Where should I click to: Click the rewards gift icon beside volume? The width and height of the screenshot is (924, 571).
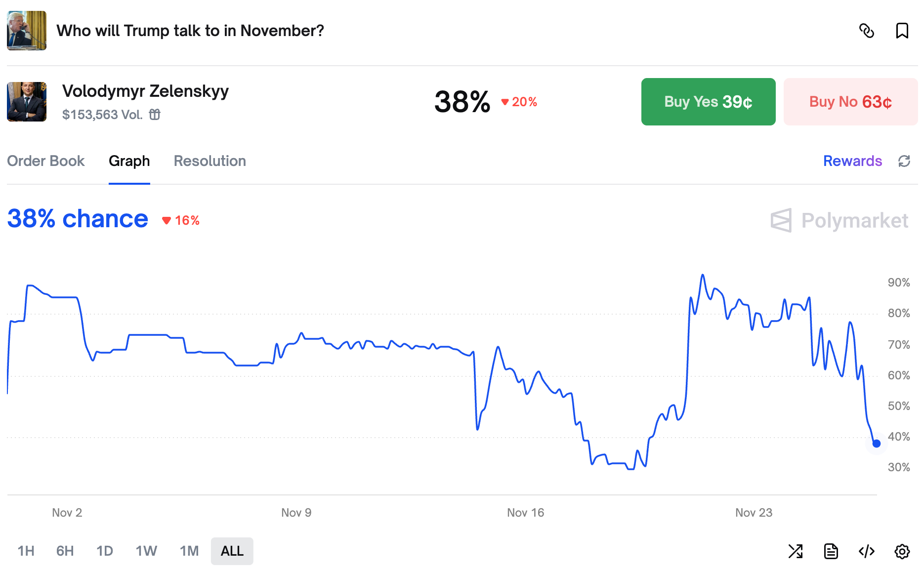pos(155,115)
